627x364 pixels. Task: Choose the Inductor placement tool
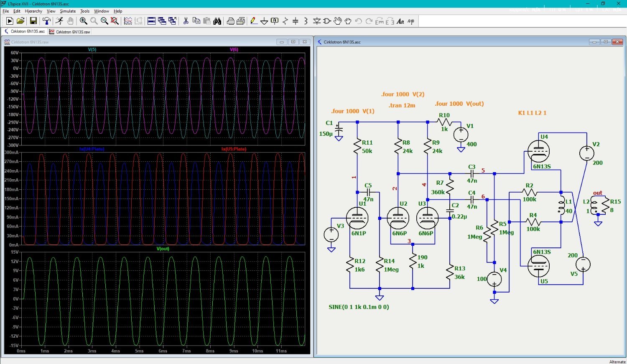pyautogui.click(x=306, y=21)
